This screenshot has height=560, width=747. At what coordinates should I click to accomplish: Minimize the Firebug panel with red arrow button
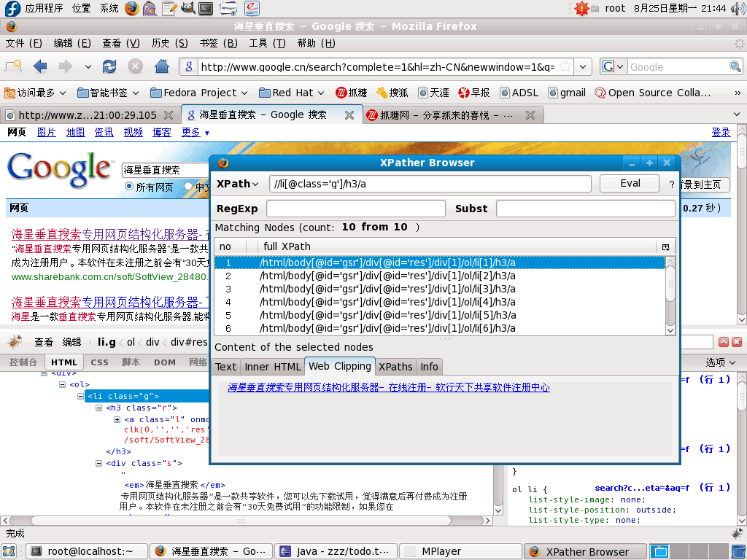(724, 342)
